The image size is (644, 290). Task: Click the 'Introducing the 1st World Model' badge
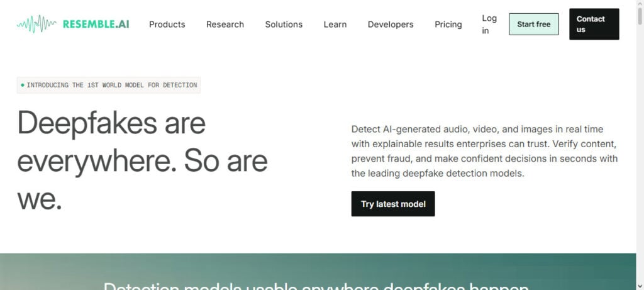point(109,85)
